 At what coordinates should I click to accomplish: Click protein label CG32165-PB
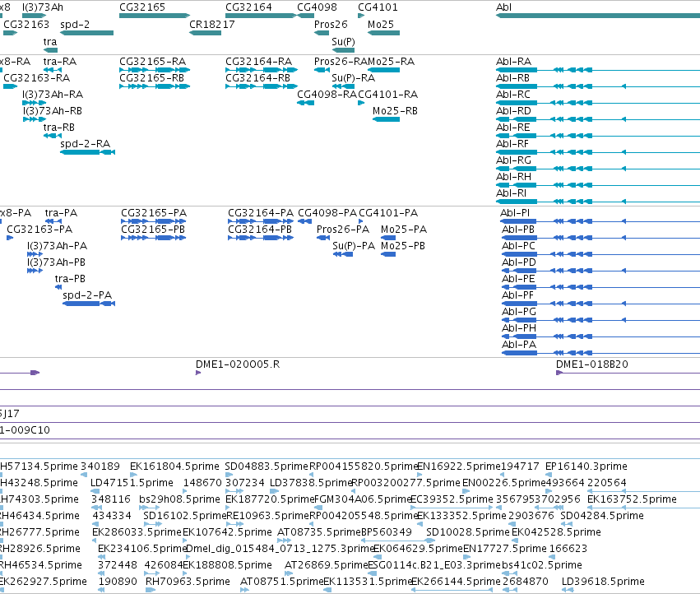(153, 229)
